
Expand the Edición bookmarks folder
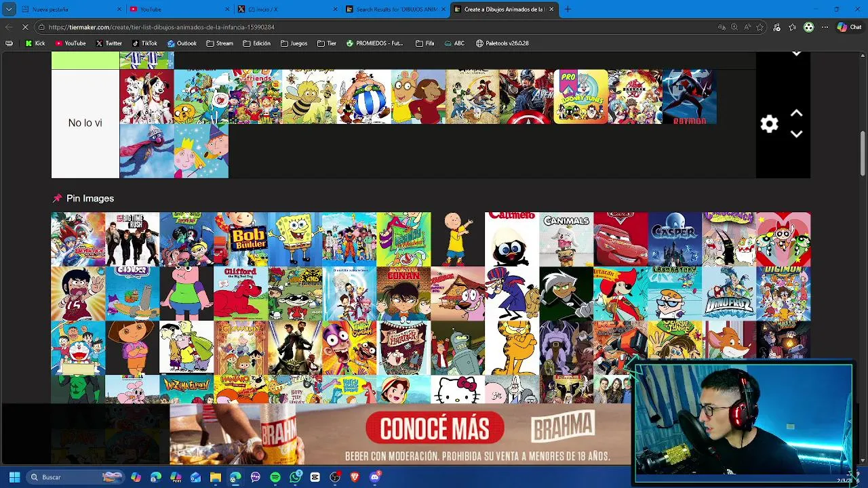[256, 43]
